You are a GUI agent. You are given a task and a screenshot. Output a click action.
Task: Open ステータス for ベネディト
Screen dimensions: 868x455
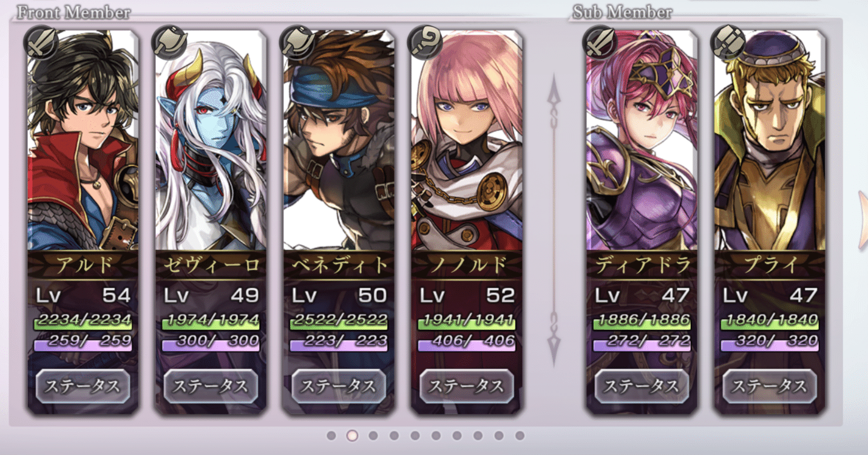339,386
